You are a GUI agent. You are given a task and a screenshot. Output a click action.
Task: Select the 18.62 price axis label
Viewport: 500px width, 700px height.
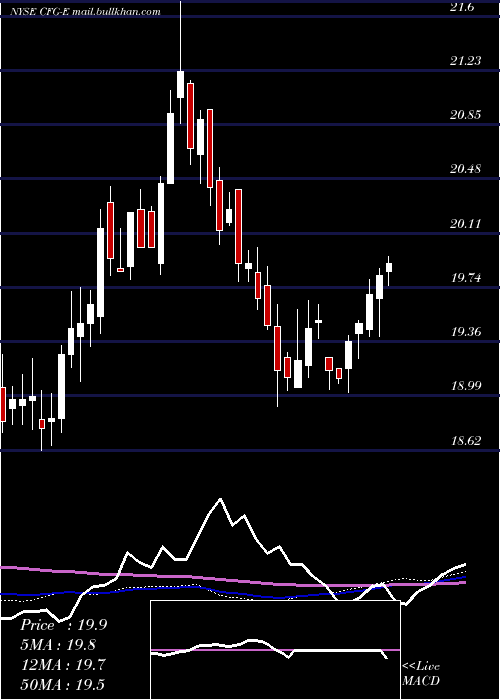pyautogui.click(x=466, y=441)
